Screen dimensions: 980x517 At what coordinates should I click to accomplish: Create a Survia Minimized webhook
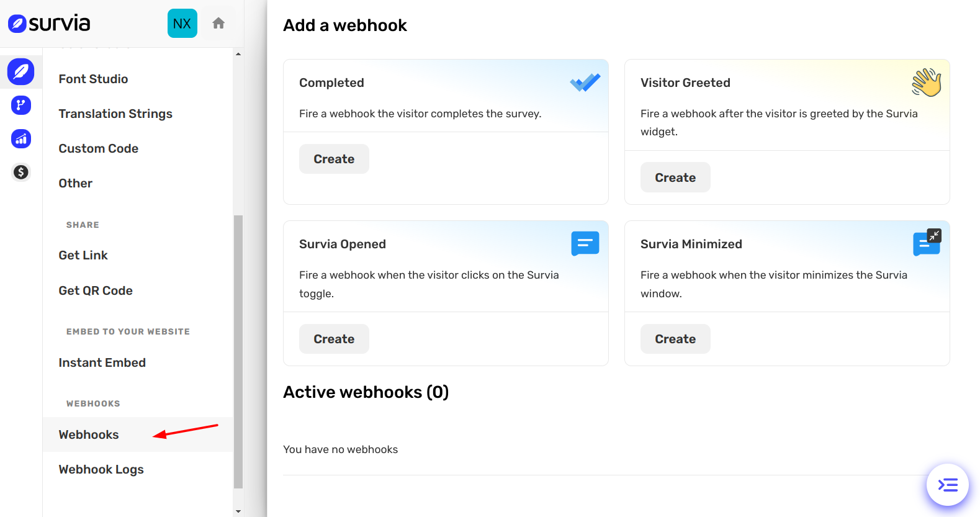click(675, 339)
